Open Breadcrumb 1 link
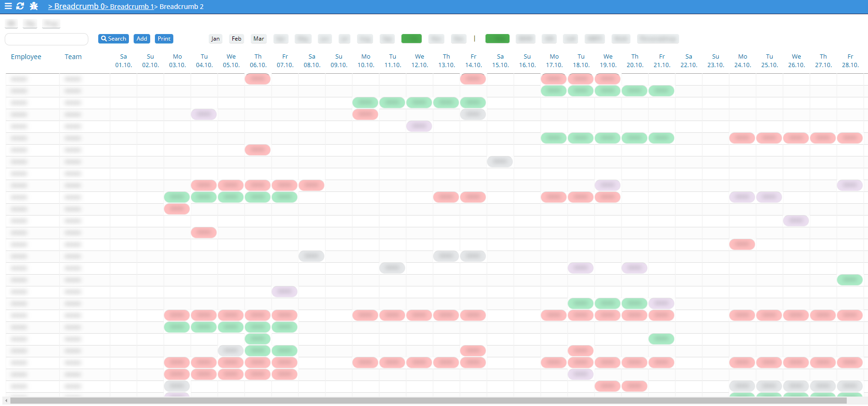 131,7
